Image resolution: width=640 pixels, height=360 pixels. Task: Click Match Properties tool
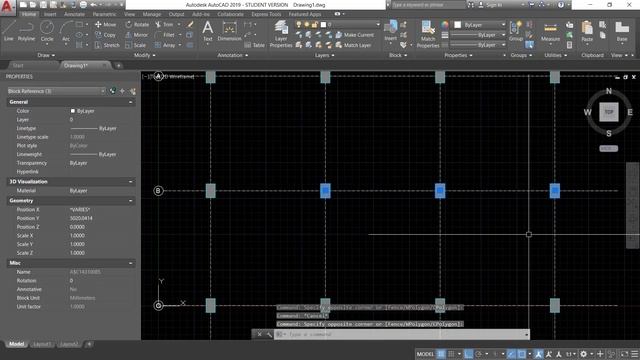click(428, 34)
